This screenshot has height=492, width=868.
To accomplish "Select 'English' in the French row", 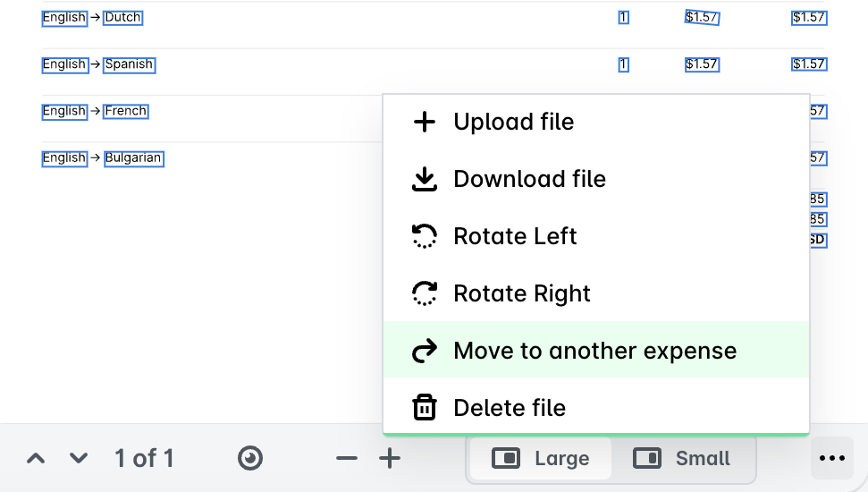I will coord(64,111).
